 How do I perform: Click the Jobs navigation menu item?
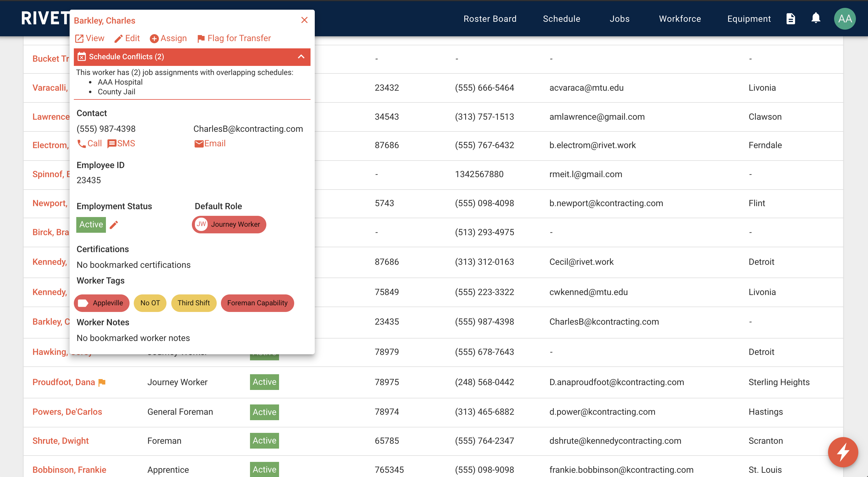click(x=619, y=19)
